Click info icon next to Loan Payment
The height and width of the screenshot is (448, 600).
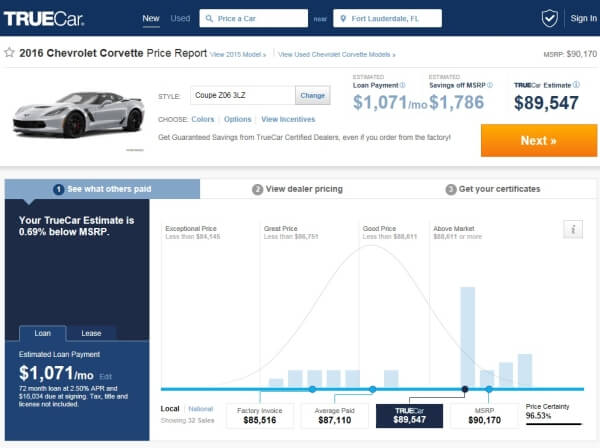click(403, 85)
